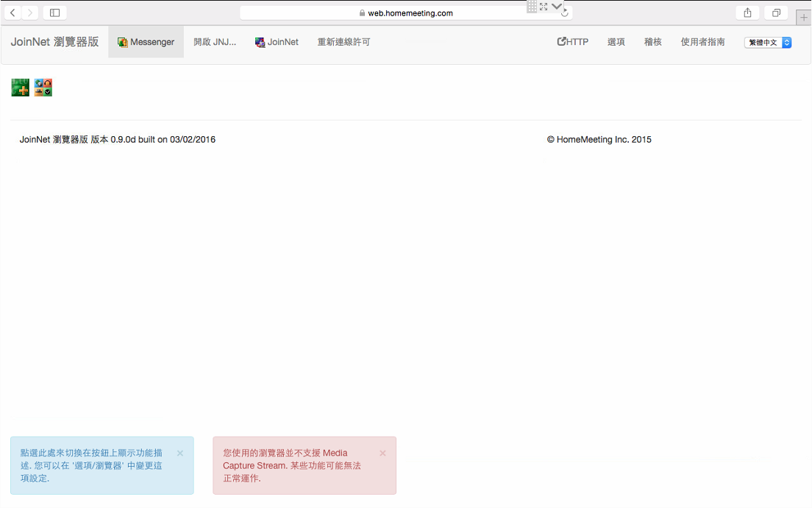Open the JoinNet menu item
Viewport: 812px width, 508px height.
[x=277, y=42]
